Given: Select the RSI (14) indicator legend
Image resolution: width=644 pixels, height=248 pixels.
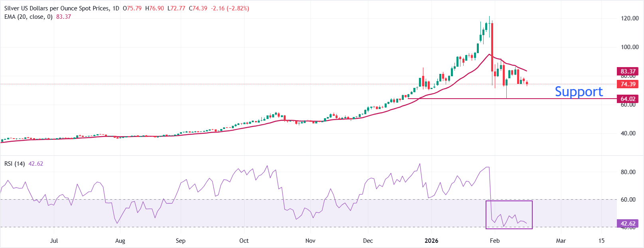Looking at the screenshot, I should 15,164.
